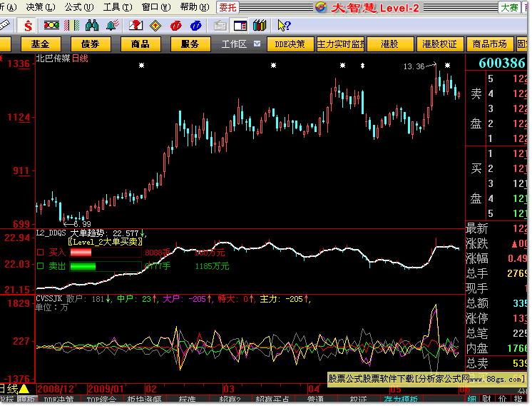Viewport: 532px width, 406px height.
Task: Select the 价 tab in the side panel
Action: [x=503, y=400]
